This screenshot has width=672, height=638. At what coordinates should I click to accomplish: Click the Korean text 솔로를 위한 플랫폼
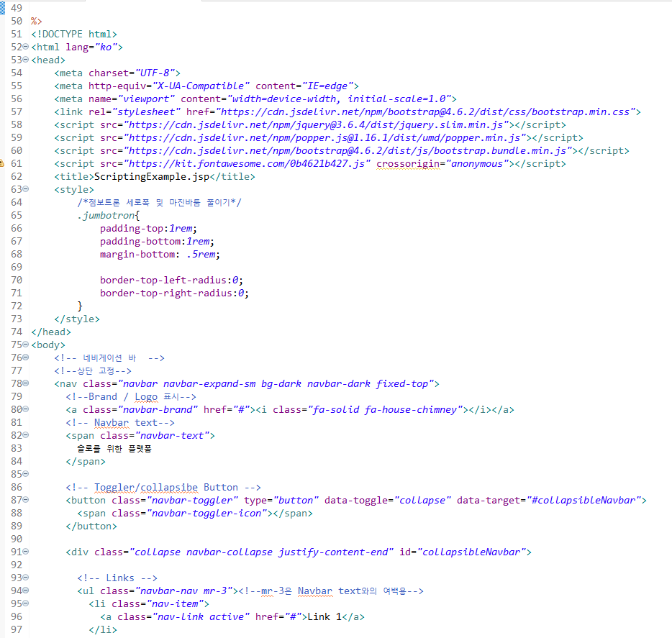coord(114,449)
